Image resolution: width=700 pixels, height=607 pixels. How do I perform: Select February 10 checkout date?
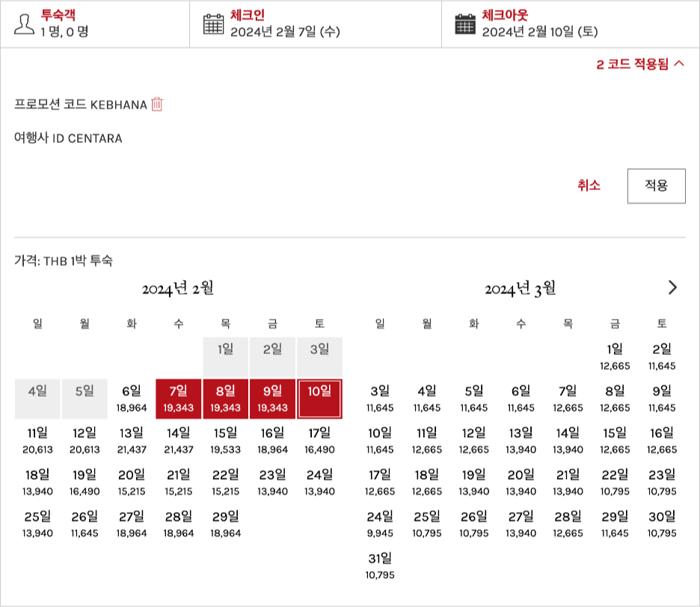pos(319,399)
